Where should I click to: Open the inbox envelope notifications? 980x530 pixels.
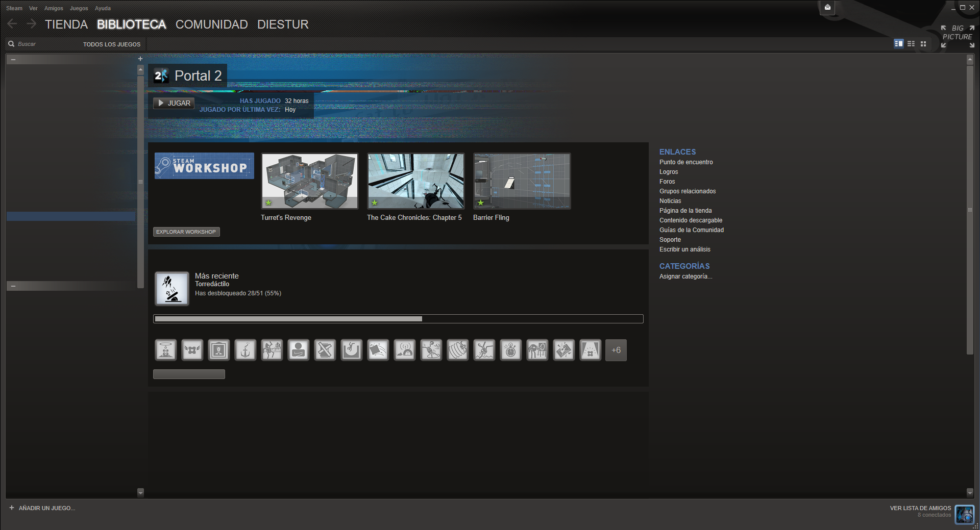coord(827,7)
